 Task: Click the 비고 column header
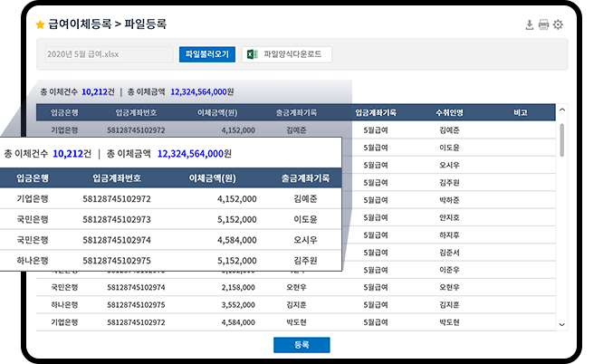[x=520, y=113]
